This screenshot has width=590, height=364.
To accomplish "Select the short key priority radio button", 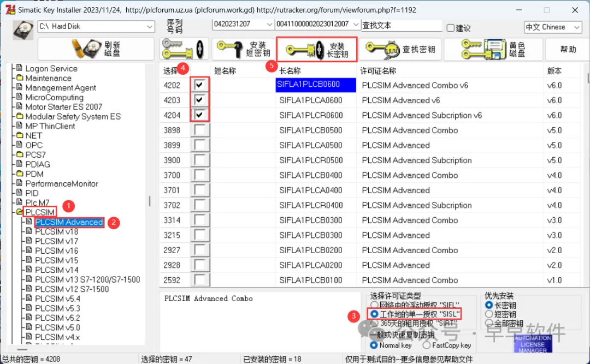I will point(489,314).
